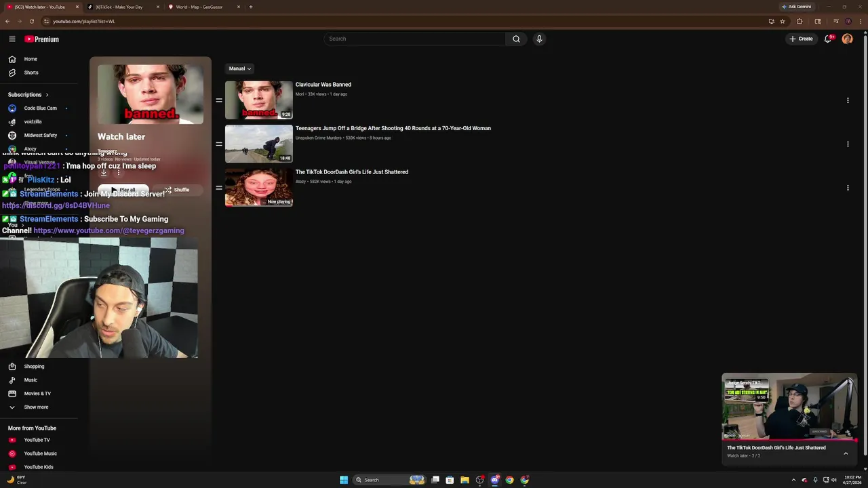Go back with the Chrome back arrow
The width and height of the screenshot is (868, 488).
(7, 21)
